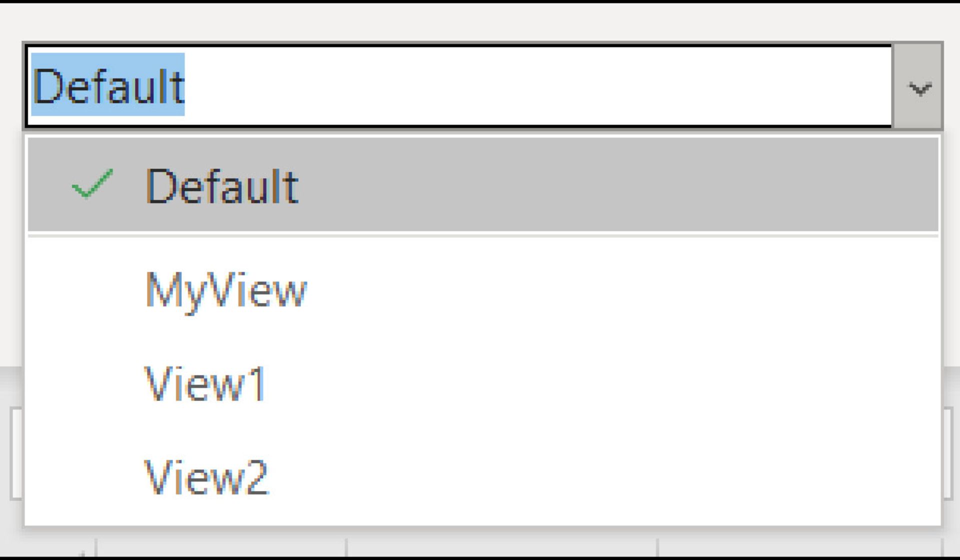Click the green tick mark in the list

pos(92,184)
